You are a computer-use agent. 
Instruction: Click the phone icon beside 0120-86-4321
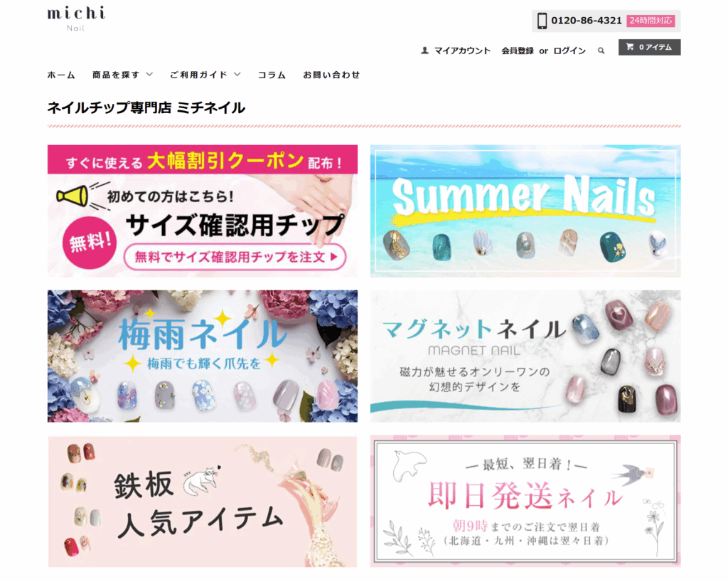542,21
